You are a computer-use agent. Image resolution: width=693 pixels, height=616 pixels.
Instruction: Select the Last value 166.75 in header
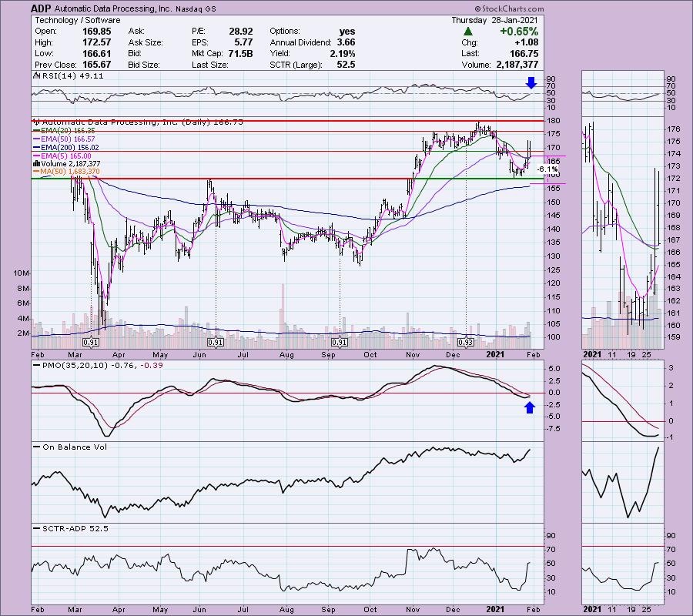pos(524,53)
